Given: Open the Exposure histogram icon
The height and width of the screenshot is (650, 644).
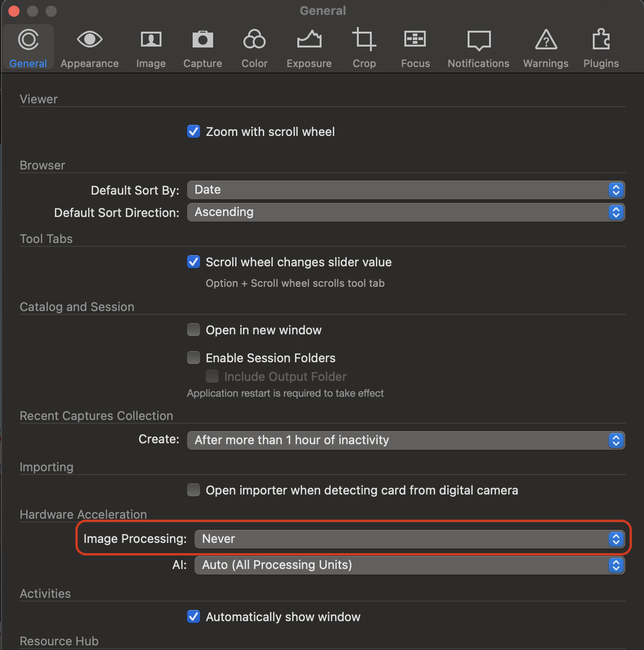Looking at the screenshot, I should click(309, 40).
